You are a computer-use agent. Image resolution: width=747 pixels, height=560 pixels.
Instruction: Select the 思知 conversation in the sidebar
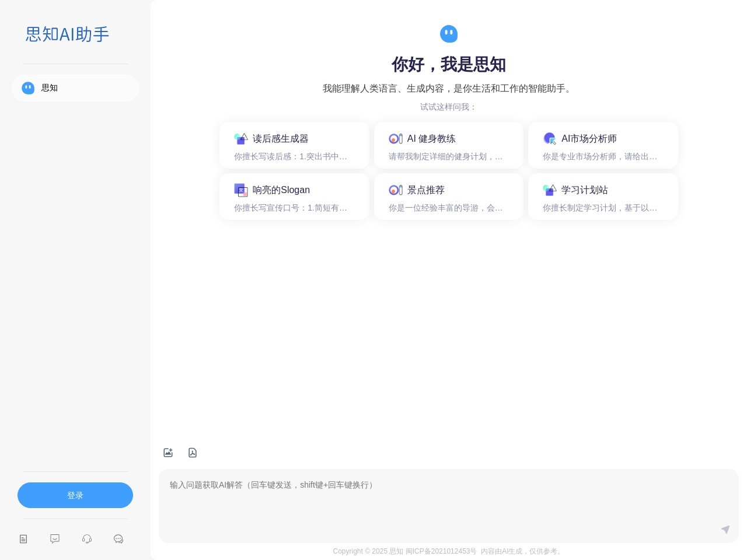click(x=75, y=88)
